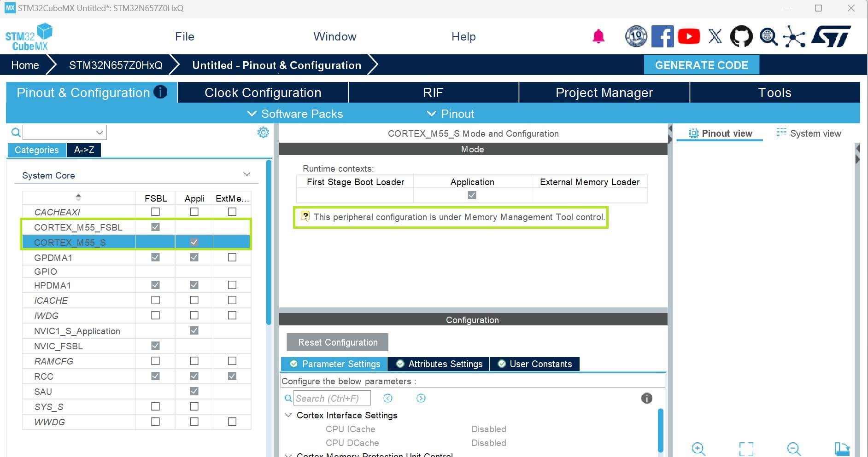This screenshot has height=457, width=868.
Task: Click the peripheral list vertical scrollbar
Action: click(x=269, y=242)
